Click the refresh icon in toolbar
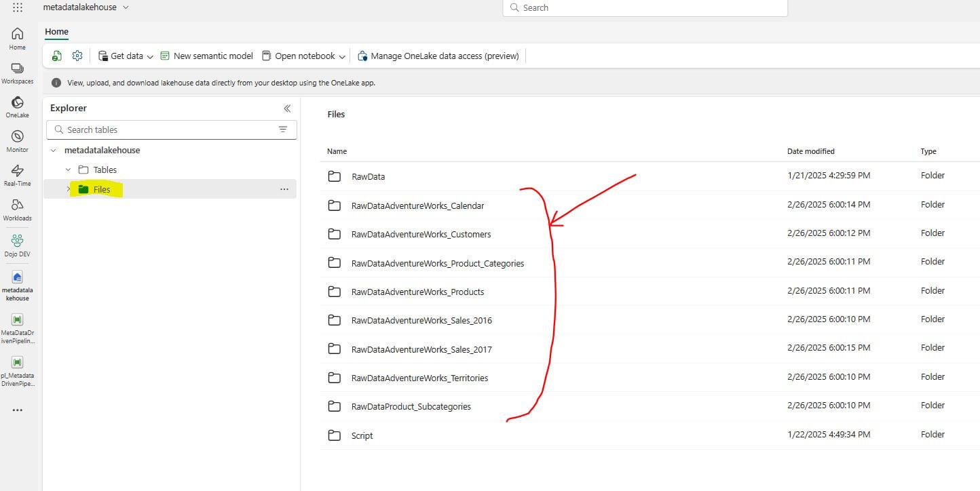This screenshot has height=491, width=980. 57,56
